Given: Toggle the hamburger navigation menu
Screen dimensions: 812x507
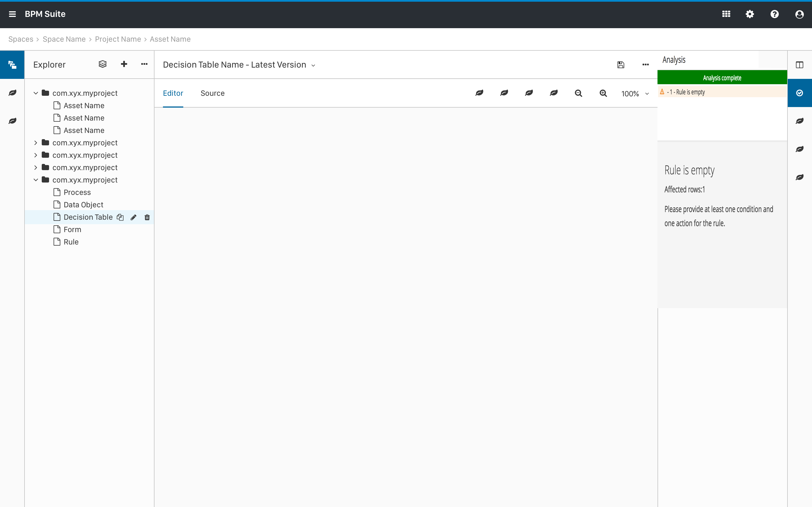Looking at the screenshot, I should tap(12, 14).
